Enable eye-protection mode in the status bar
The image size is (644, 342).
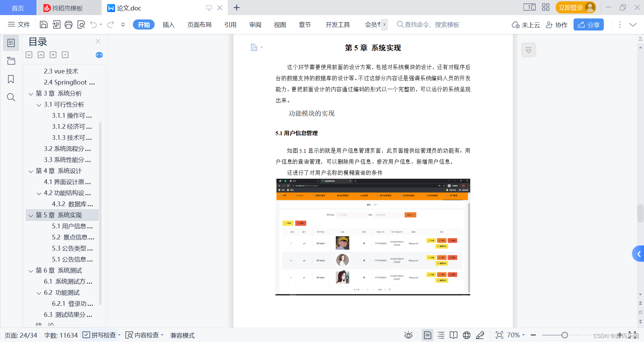point(408,335)
